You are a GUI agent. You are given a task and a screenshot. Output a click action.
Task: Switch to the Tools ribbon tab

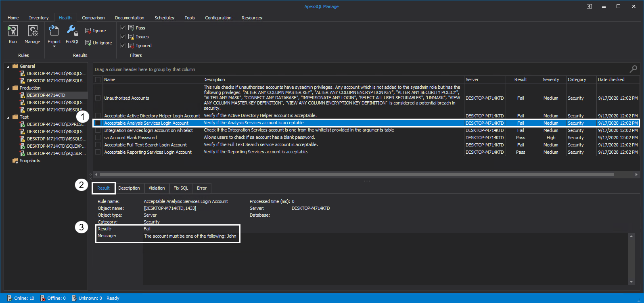click(x=190, y=18)
